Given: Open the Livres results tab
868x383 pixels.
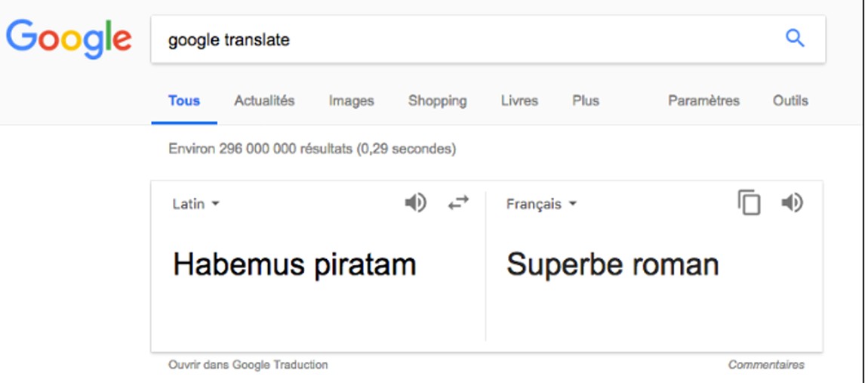Looking at the screenshot, I should click(x=519, y=101).
